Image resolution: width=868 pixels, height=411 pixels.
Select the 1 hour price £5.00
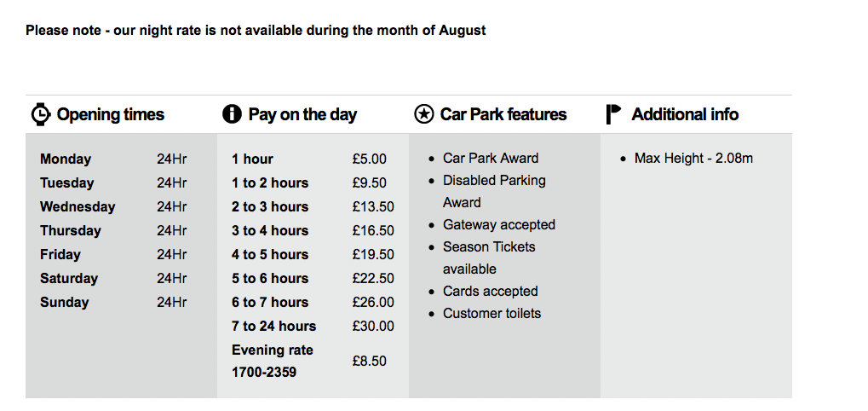[x=369, y=159]
